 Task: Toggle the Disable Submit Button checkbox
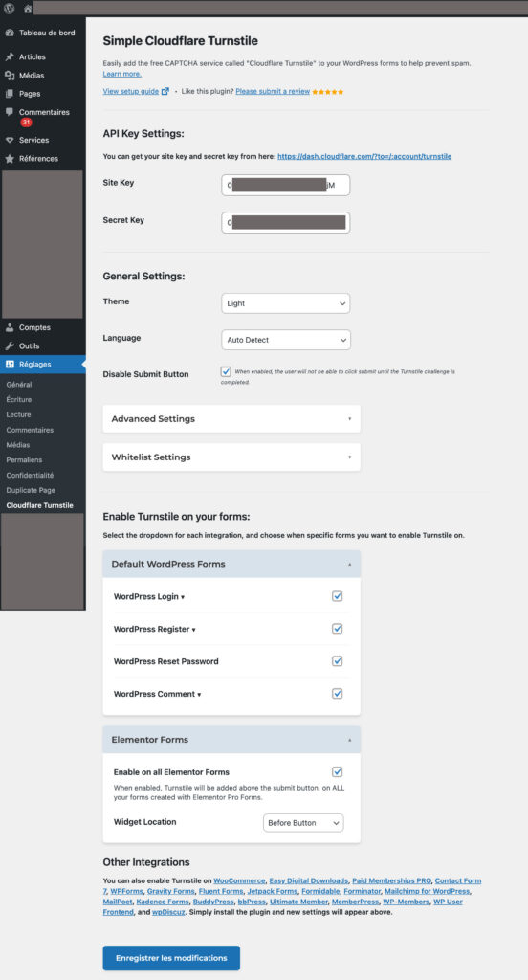tap(226, 371)
